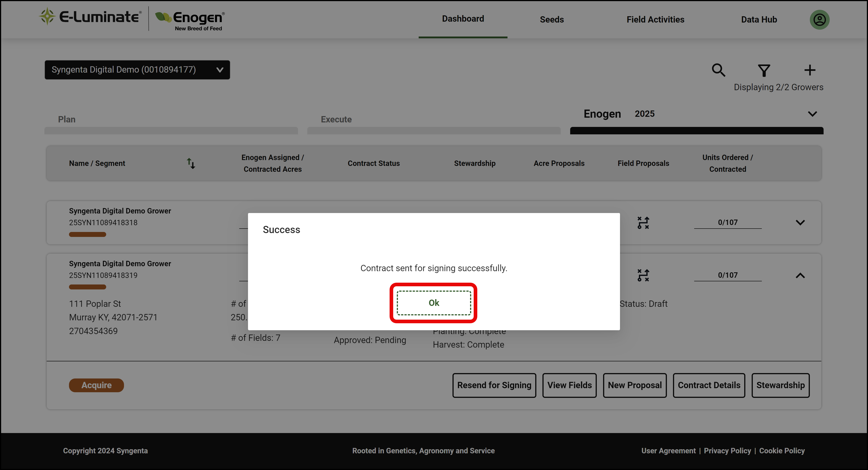Expand grower row 25SYN11089418318 chevron
The image size is (868, 470).
point(800,222)
